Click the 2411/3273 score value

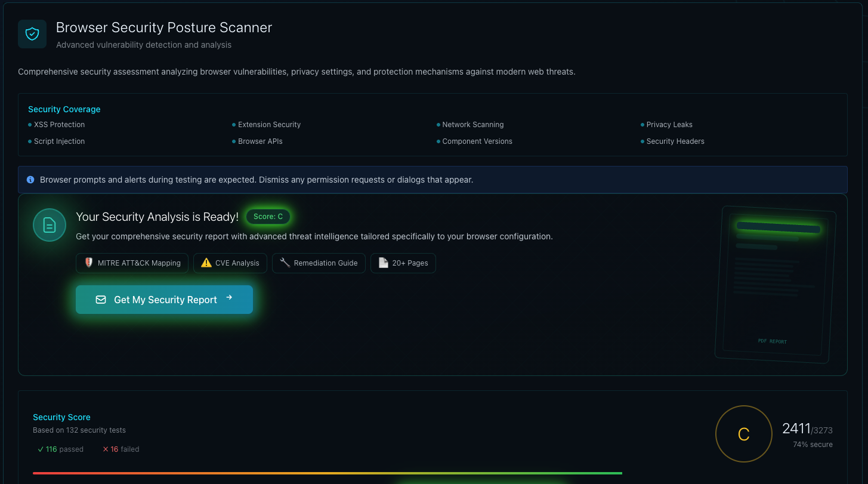[x=807, y=428]
